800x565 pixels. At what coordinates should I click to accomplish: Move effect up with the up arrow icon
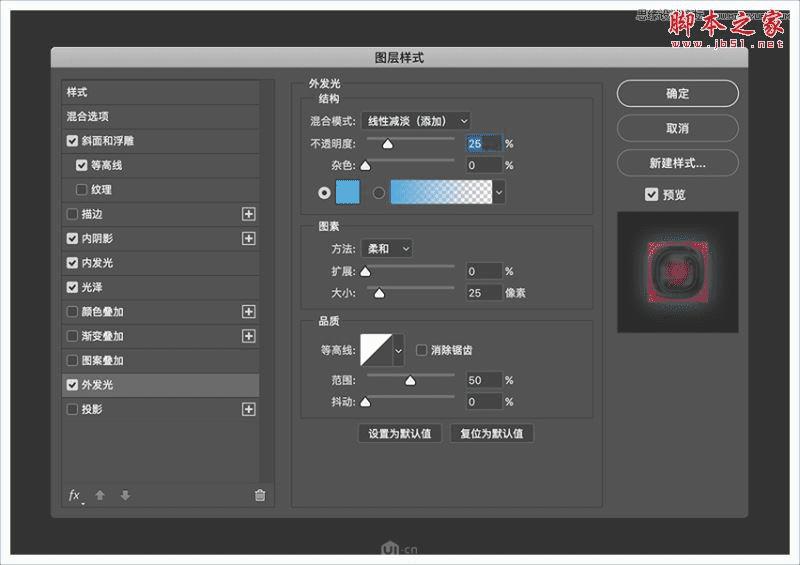[x=100, y=495]
